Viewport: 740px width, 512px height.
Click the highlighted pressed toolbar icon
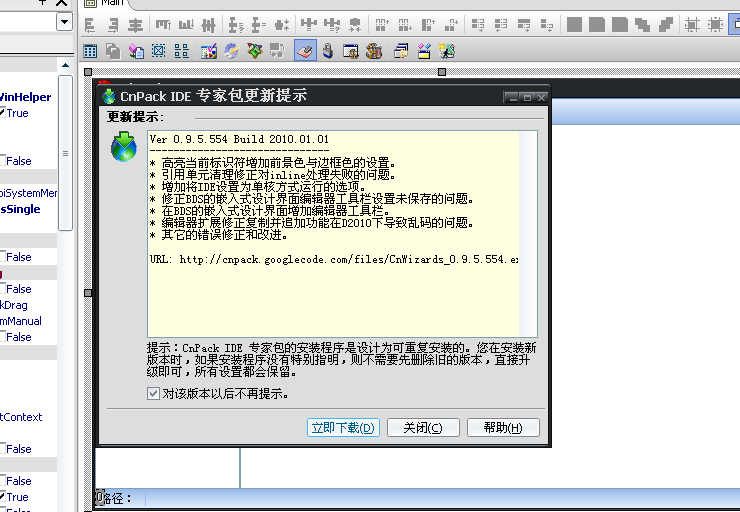click(x=305, y=50)
